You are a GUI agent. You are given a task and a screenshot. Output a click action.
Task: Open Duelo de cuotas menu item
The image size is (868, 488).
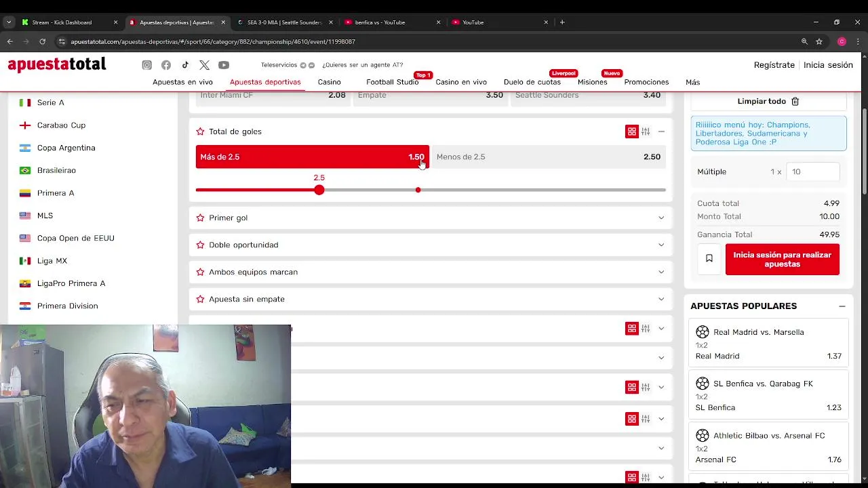[532, 82]
